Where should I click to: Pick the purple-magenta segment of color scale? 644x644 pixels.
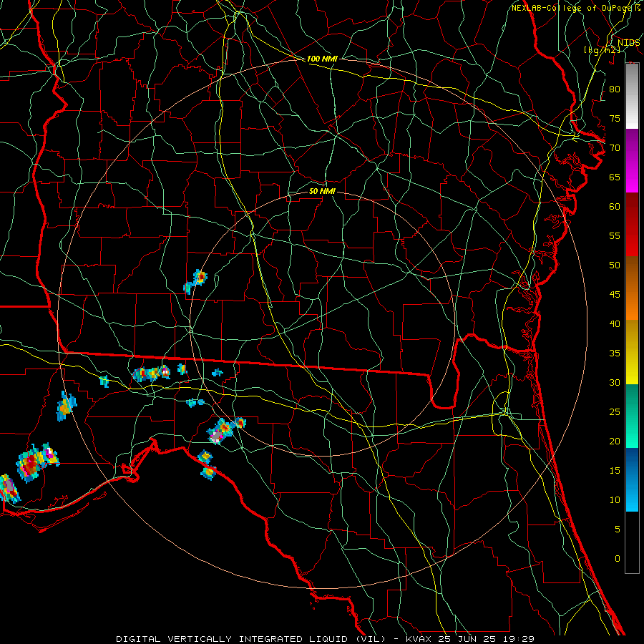(632, 160)
